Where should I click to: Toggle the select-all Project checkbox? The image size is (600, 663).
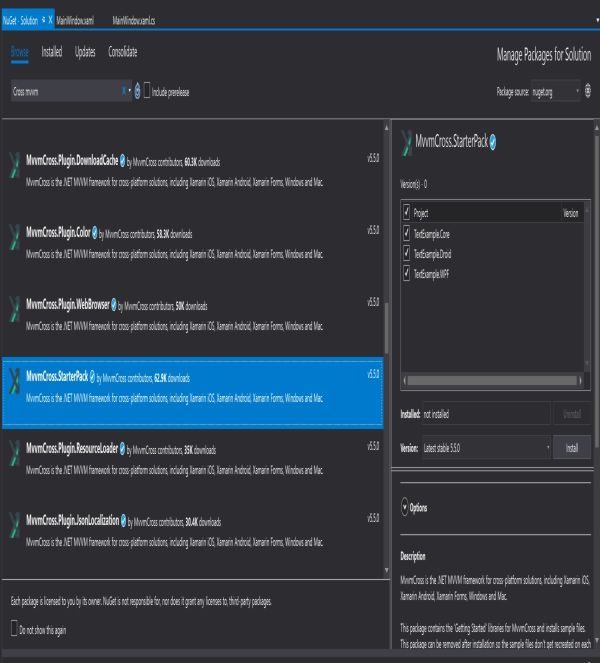click(406, 212)
